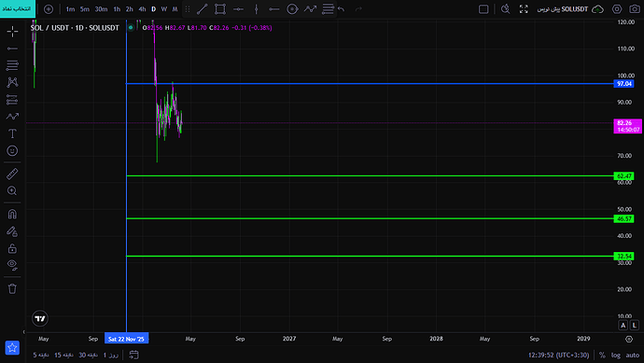Select the trend line tool in left sidebar
Viewport: 644px width, 363px height.
tap(12, 49)
